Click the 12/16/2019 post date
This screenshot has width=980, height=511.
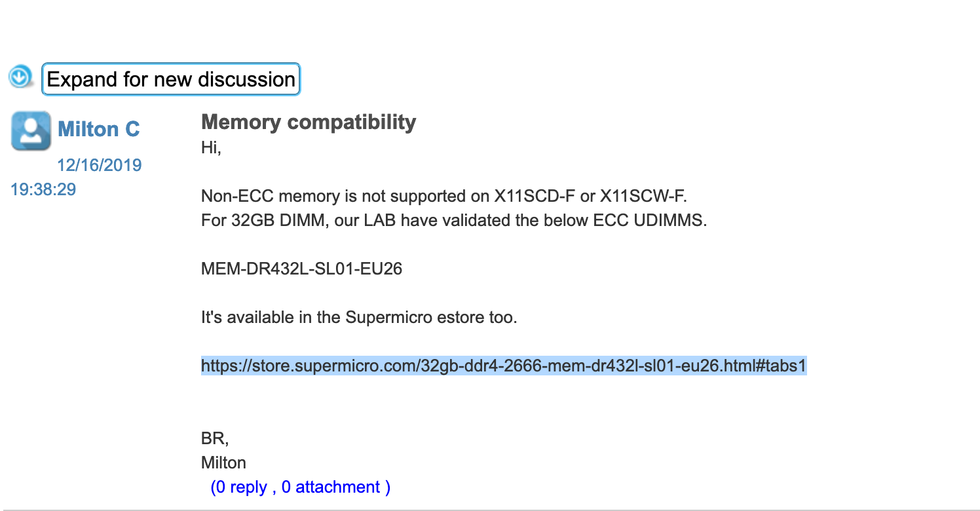pyautogui.click(x=100, y=164)
